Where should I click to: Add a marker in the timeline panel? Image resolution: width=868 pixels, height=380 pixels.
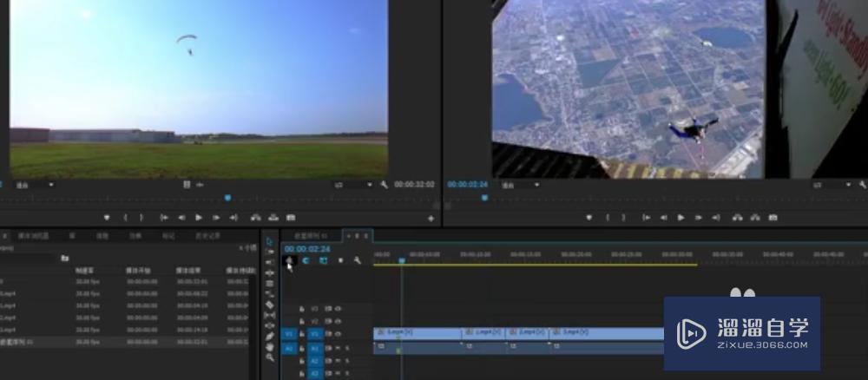click(340, 260)
